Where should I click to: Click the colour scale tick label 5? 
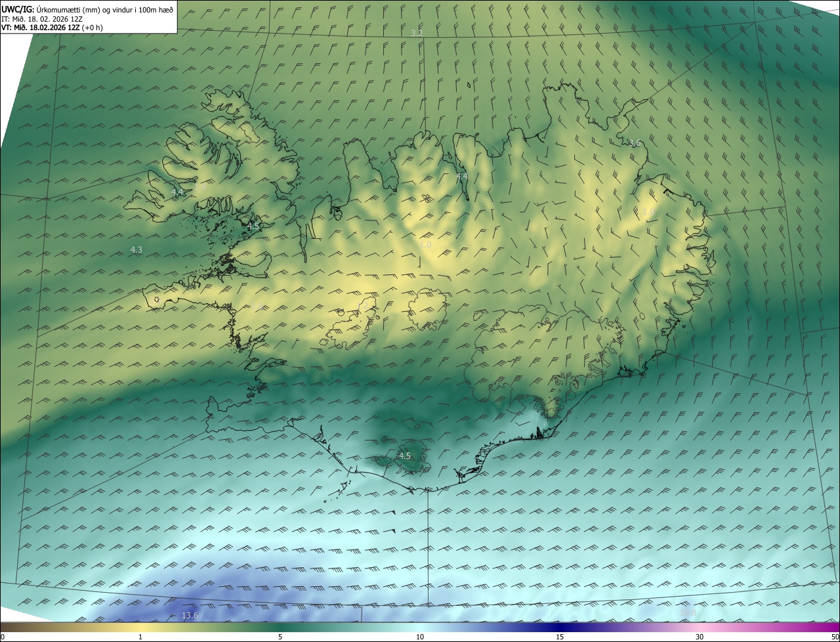click(x=280, y=637)
